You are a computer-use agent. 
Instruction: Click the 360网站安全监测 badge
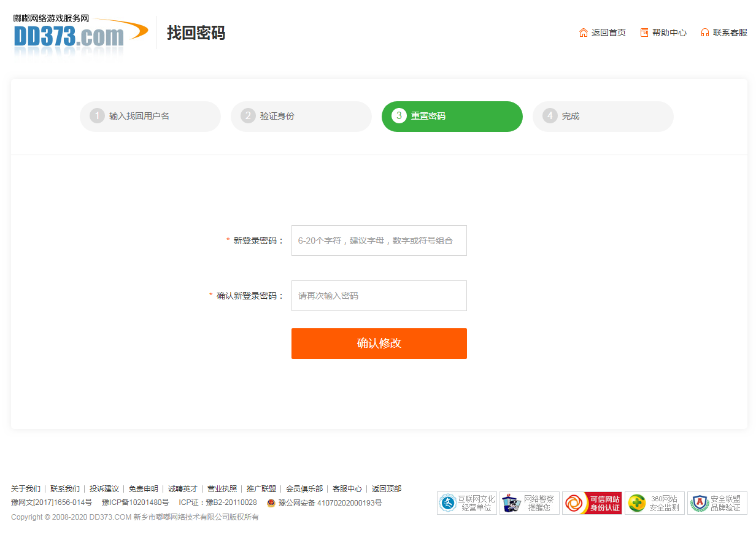[655, 503]
